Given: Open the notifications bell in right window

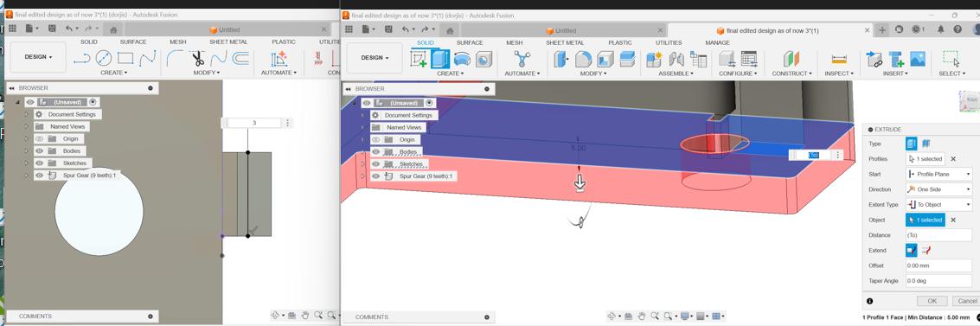Looking at the screenshot, I should click(940, 29).
